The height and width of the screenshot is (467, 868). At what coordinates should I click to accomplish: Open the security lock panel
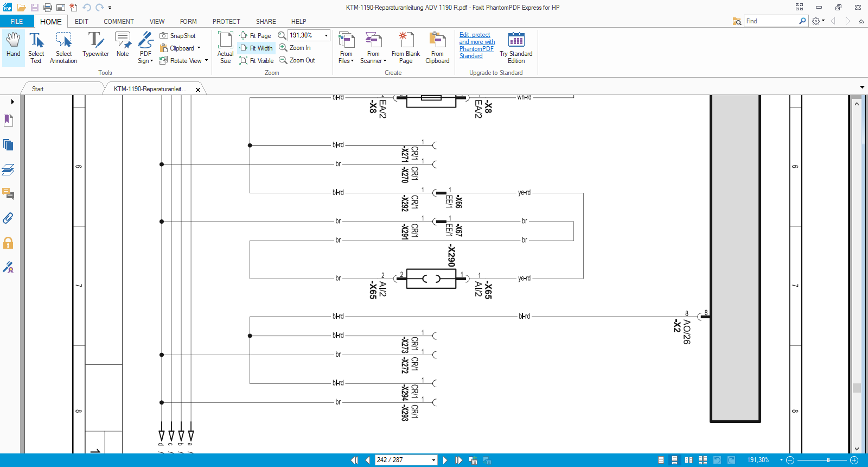[x=8, y=243]
